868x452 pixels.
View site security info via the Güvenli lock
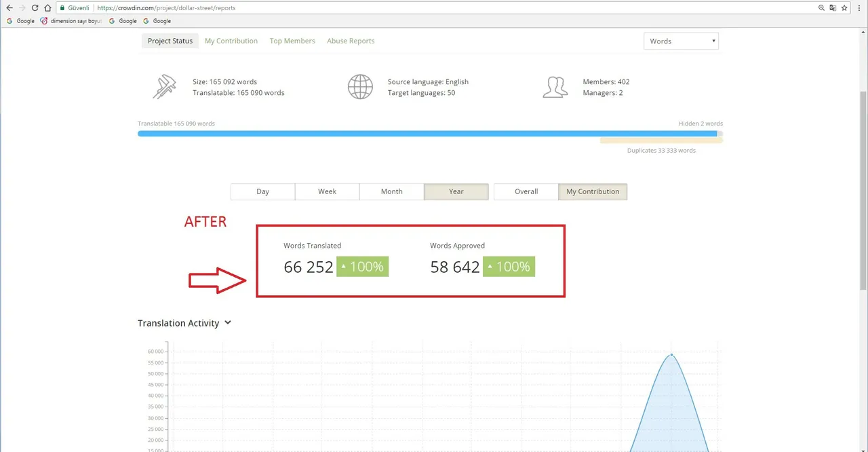[75, 8]
